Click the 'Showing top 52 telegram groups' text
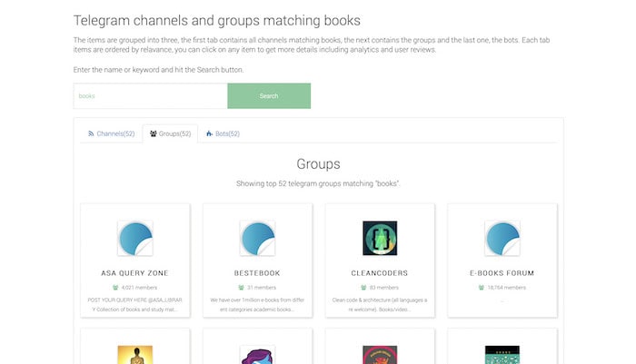Screen dimensions: 636x364 [318, 183]
